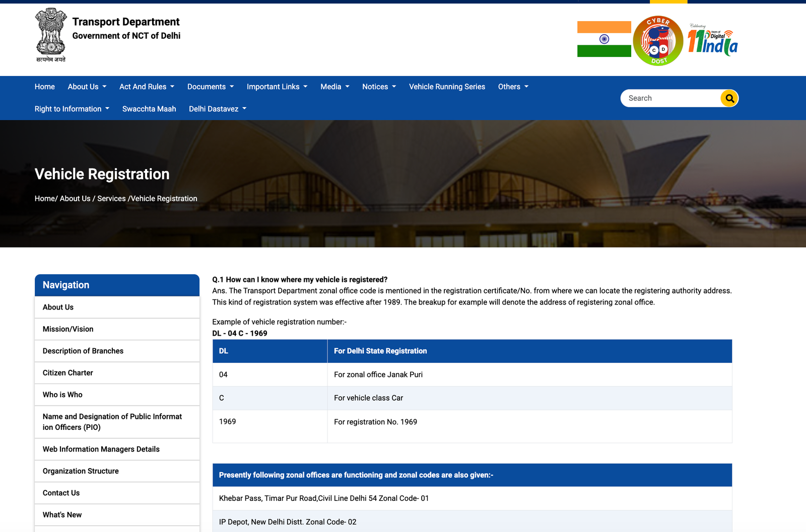Click the 'DL - 04 C - 1969' example text
This screenshot has width=806, height=532.
pos(240,333)
